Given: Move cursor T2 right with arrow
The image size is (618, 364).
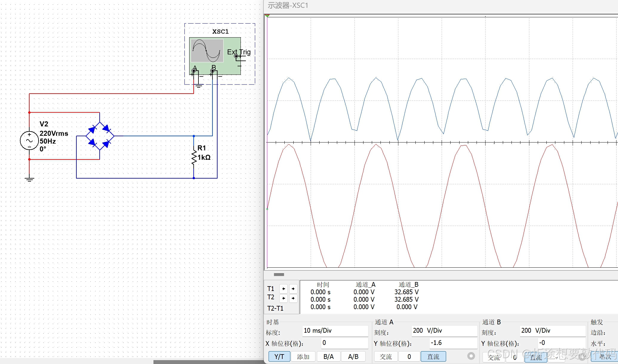Looking at the screenshot, I should pos(293,298).
